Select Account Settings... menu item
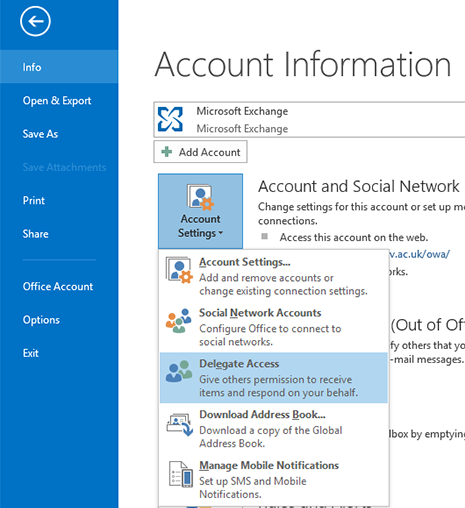 coord(274,276)
